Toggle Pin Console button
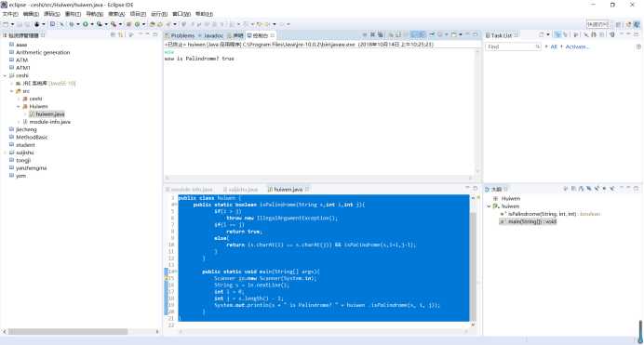Viewport: 644px width, 345px height. [432, 34]
